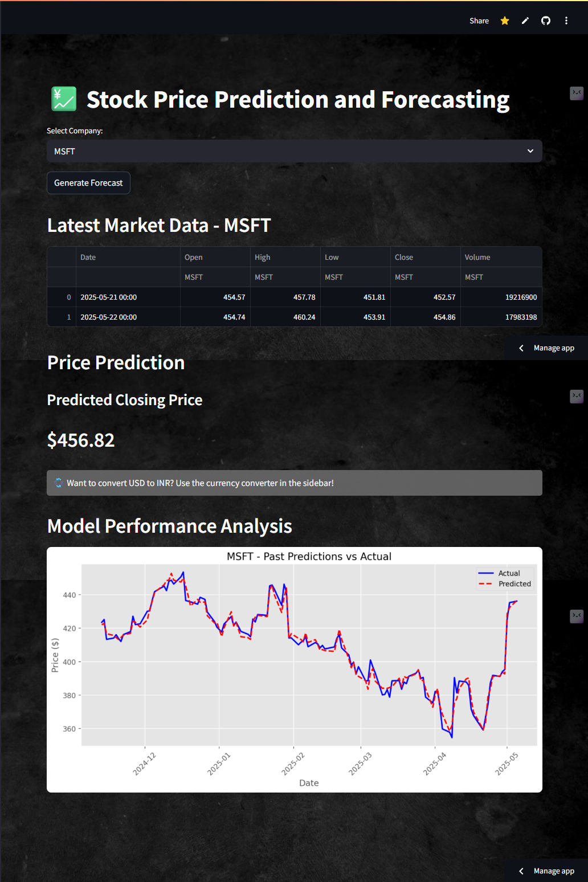
Task: Expand the upper Manage app panel
Action: click(x=546, y=348)
